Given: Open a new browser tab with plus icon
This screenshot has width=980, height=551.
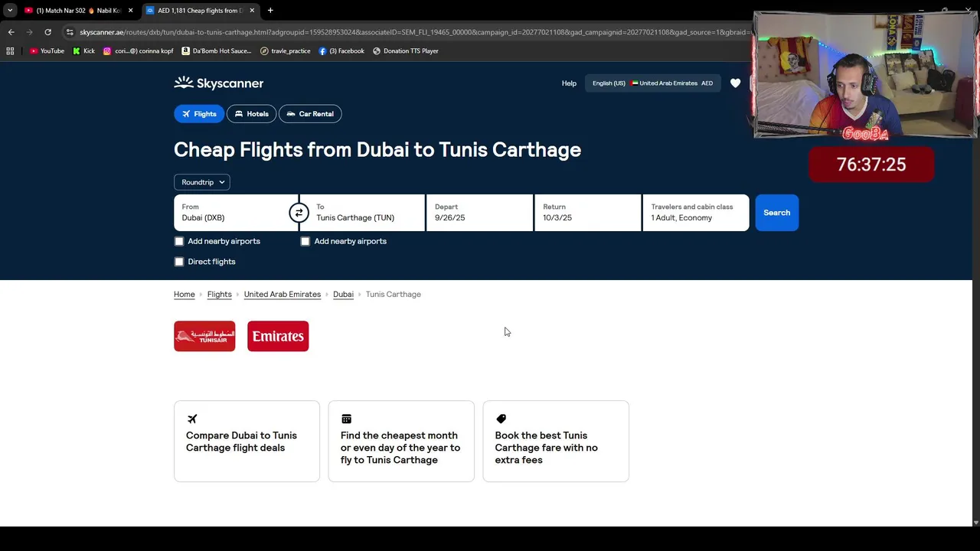Looking at the screenshot, I should coord(270,11).
